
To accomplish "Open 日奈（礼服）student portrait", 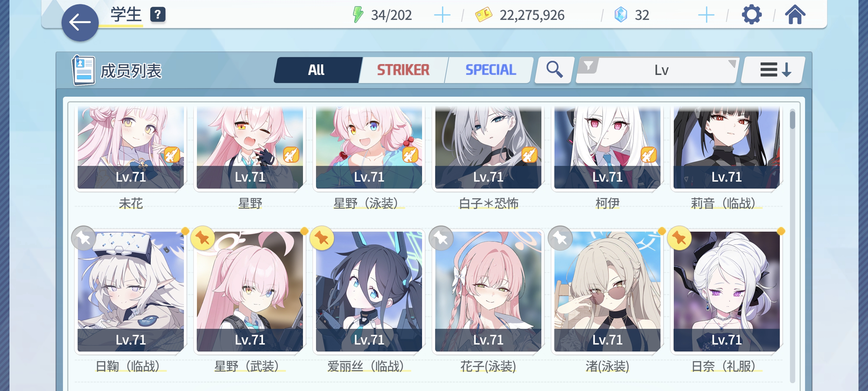I will coord(726,291).
